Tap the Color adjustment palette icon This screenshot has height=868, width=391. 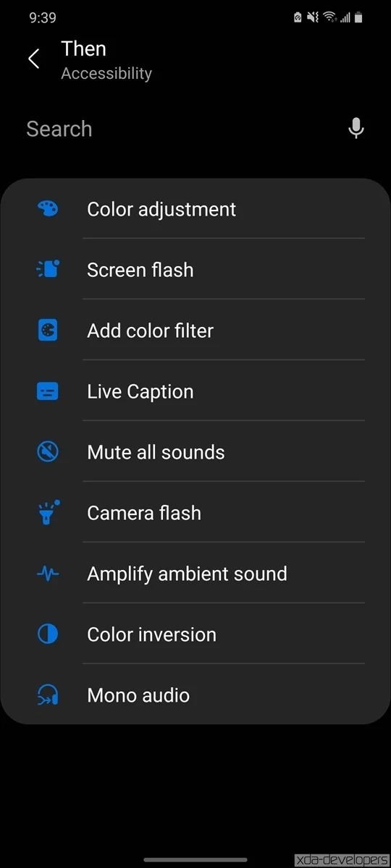click(47, 209)
